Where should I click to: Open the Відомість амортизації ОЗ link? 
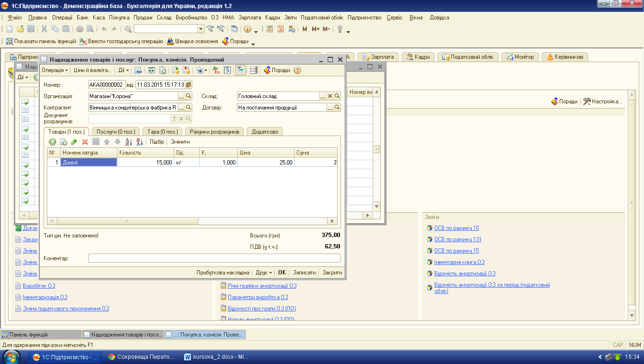[465, 273]
